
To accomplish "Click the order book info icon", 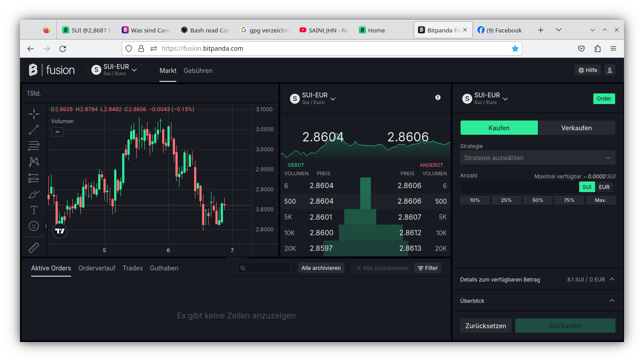I will pyautogui.click(x=438, y=97).
